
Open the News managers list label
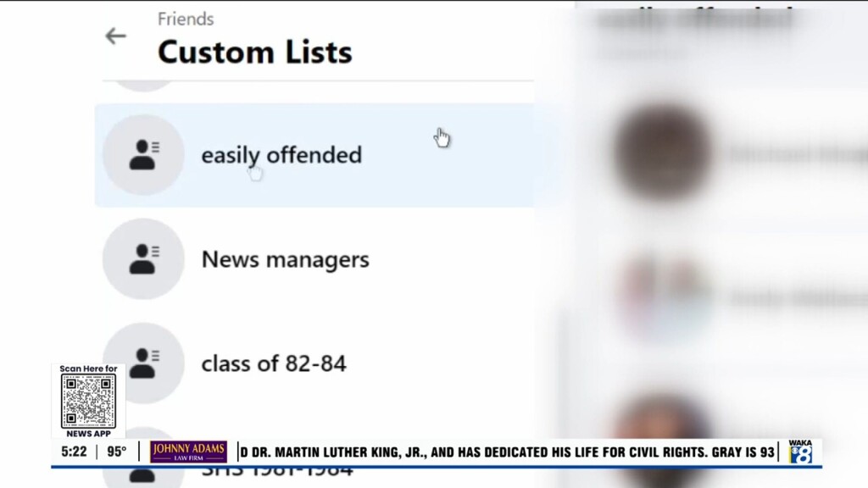coord(285,259)
